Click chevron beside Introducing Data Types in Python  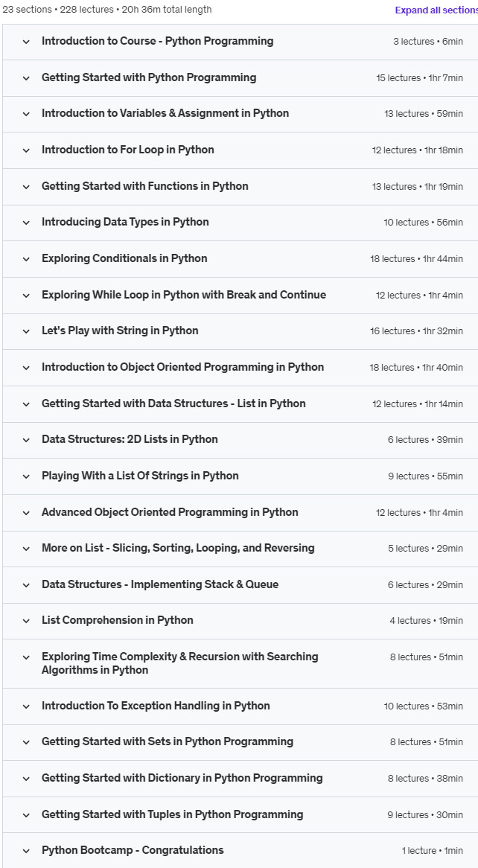pos(26,223)
